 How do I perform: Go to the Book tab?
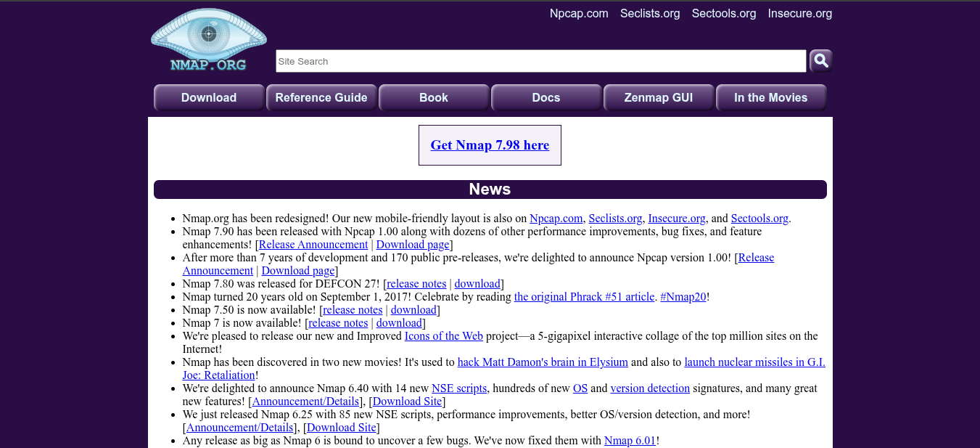[x=434, y=97]
